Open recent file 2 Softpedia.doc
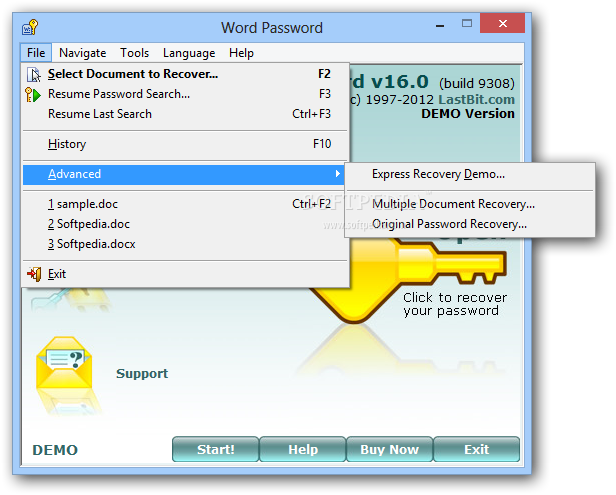The height and width of the screenshot is (495, 616). [185, 224]
